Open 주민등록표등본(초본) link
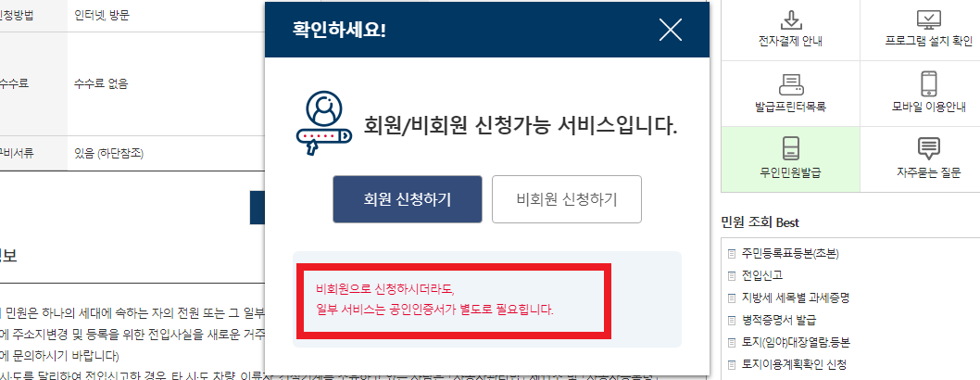 790,254
